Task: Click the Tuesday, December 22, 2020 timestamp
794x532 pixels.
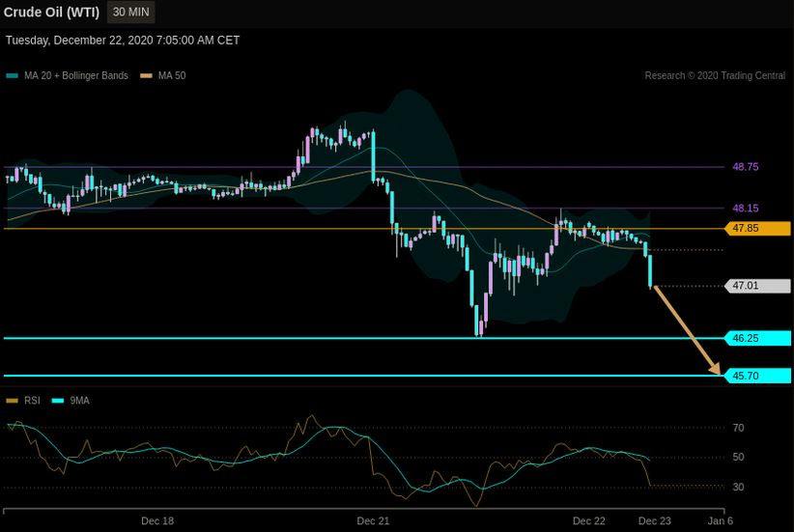Action: pos(123,41)
